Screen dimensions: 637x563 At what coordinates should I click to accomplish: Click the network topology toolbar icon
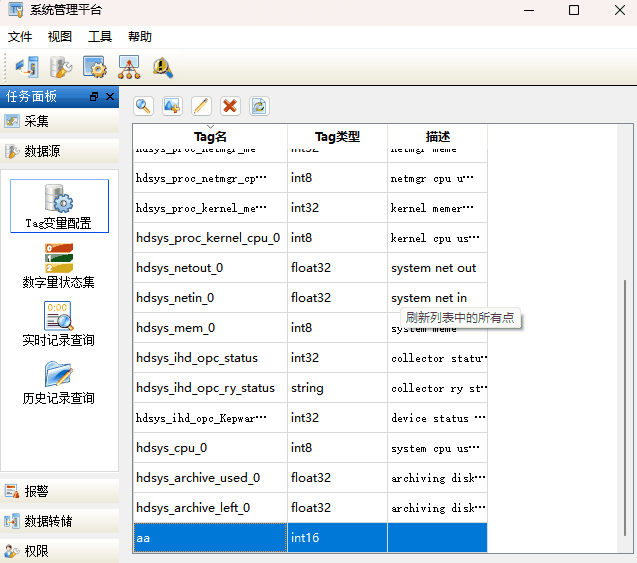point(129,67)
